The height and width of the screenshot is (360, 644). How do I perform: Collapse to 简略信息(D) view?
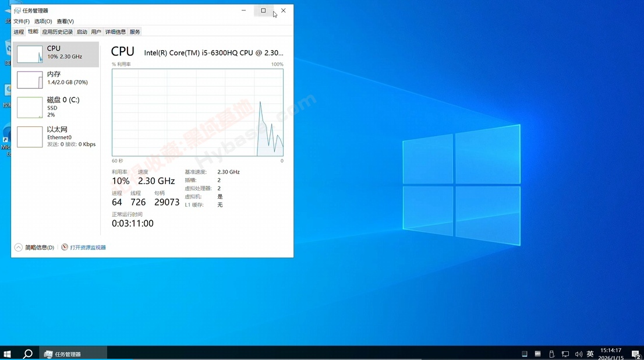click(34, 248)
